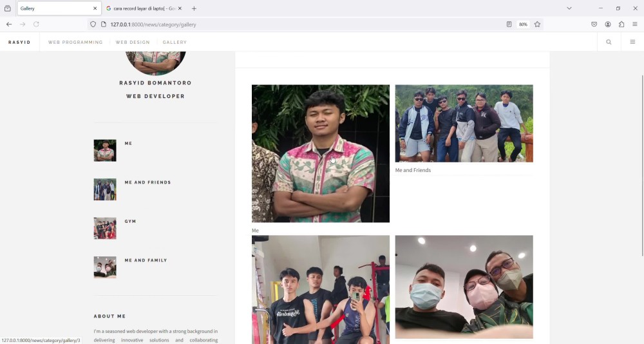Click the RASYID BOMANTORO name heading
The image size is (644, 344).
(155, 83)
